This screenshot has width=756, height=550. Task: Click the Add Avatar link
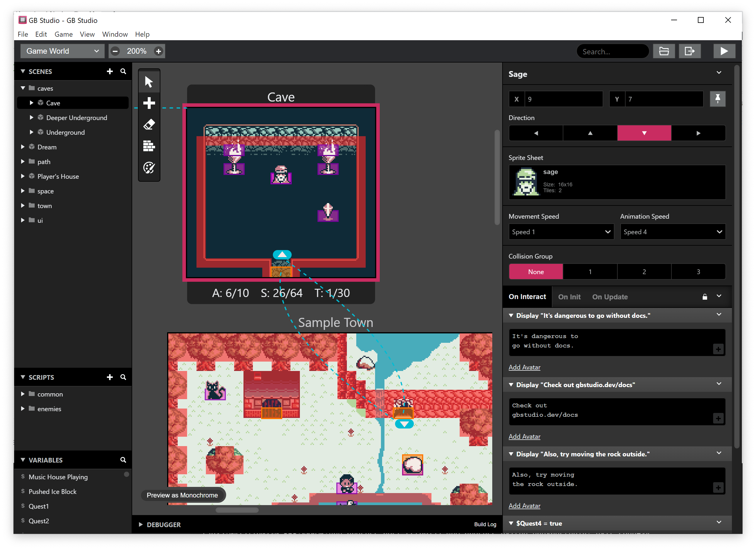coord(524,367)
